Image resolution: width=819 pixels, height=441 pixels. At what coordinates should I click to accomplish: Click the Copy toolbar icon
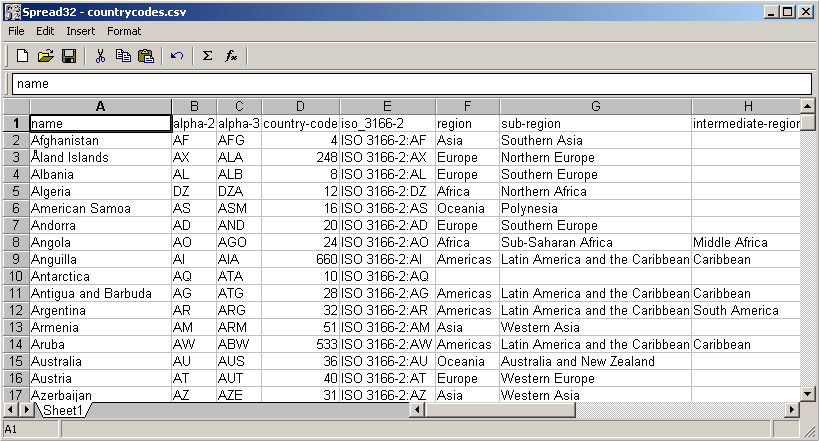tap(123, 56)
